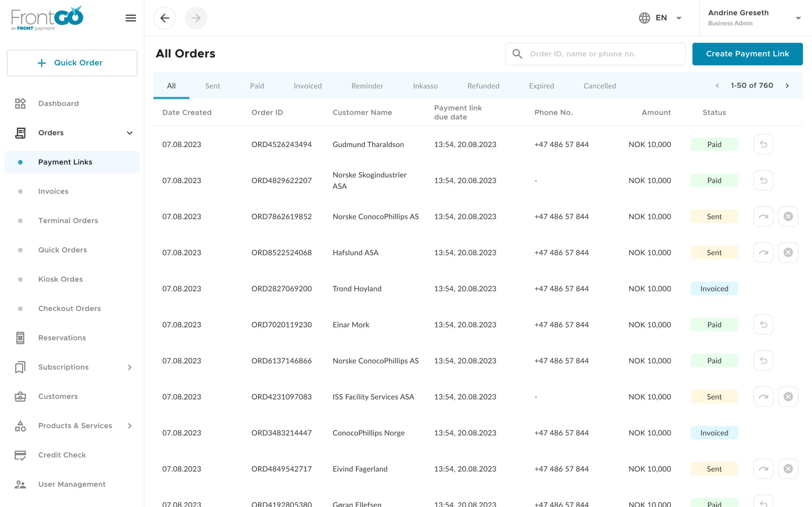Click the refund icon for Einar Mork order

(x=763, y=324)
